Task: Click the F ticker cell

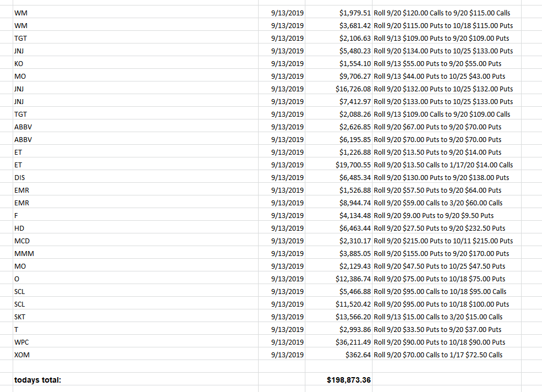Action: click(135, 215)
